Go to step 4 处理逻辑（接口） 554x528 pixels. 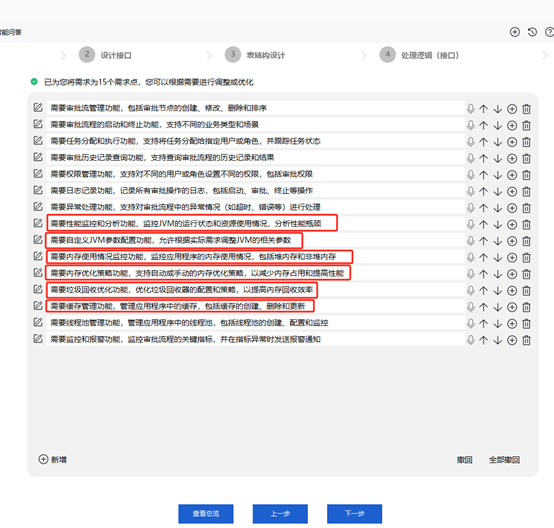[x=419, y=55]
